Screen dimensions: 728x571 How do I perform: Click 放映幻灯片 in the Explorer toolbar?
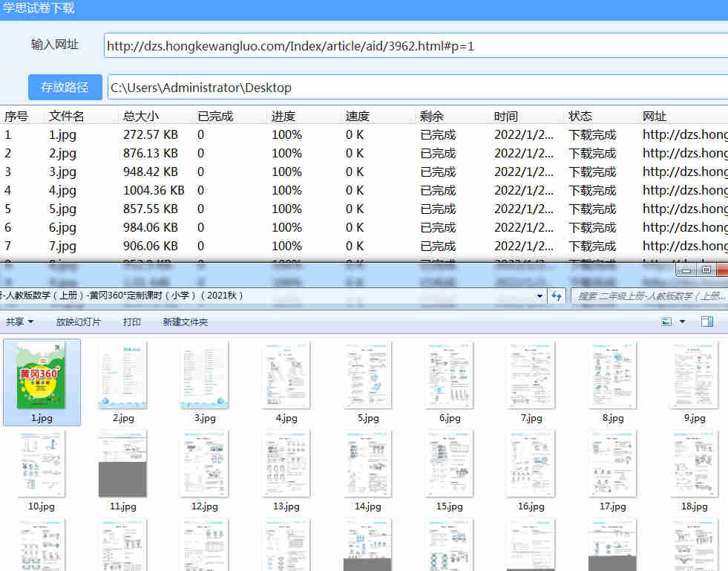78,322
